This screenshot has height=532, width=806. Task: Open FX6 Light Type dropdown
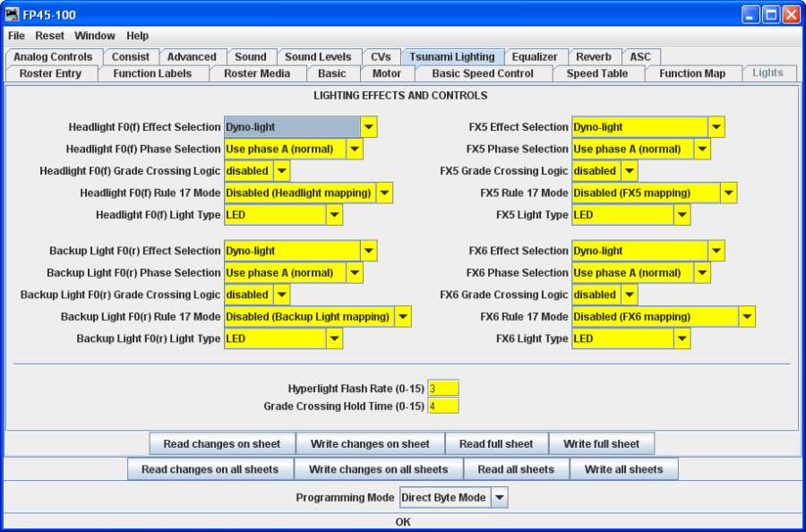coord(682,339)
